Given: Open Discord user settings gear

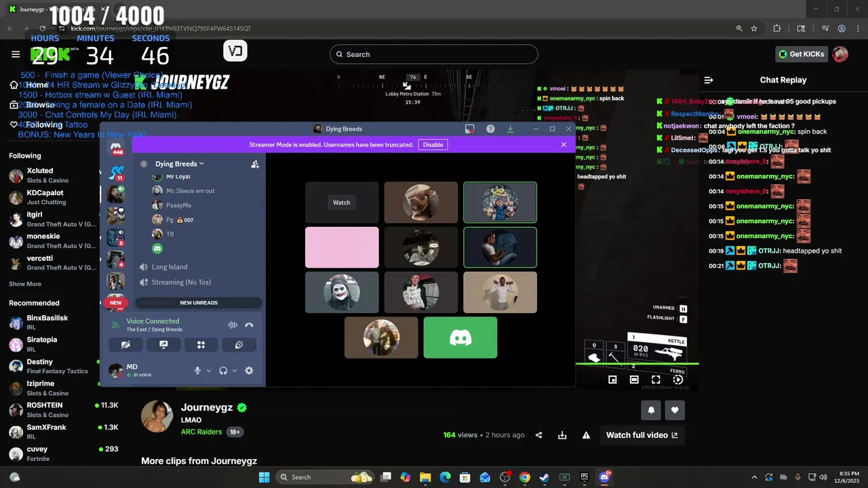Looking at the screenshot, I should (x=249, y=371).
